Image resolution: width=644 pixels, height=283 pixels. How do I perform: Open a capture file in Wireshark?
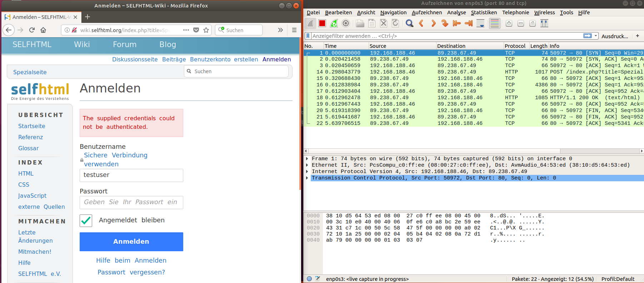coord(360,24)
